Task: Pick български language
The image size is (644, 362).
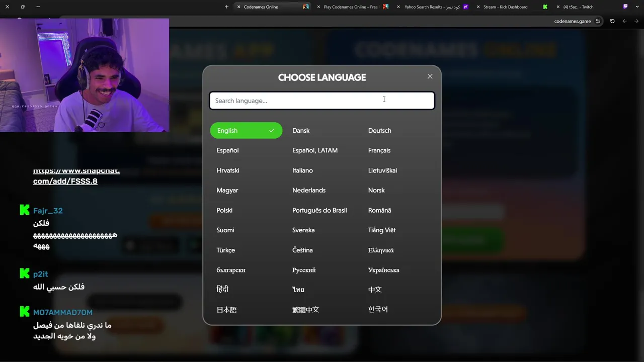Action: click(231, 270)
